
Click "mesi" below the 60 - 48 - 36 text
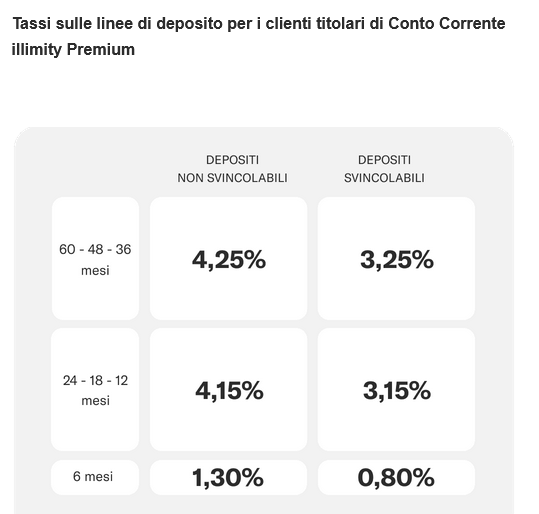click(95, 271)
